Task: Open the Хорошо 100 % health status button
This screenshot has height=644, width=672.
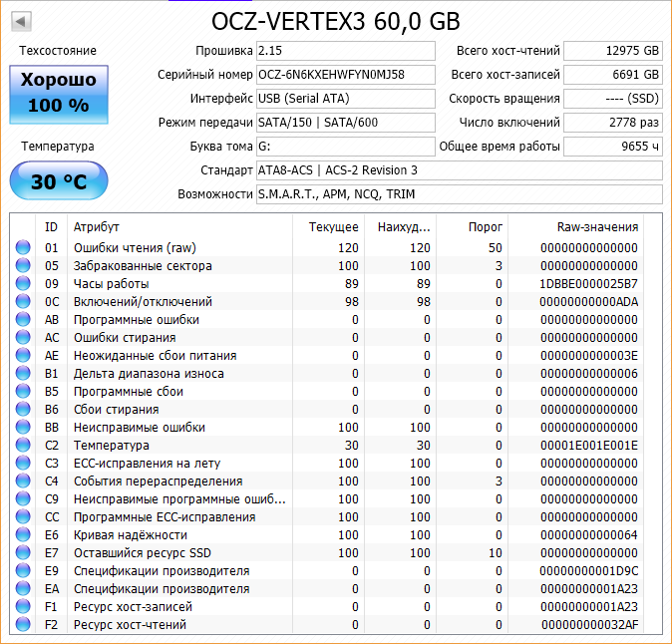Action: pos(59,95)
